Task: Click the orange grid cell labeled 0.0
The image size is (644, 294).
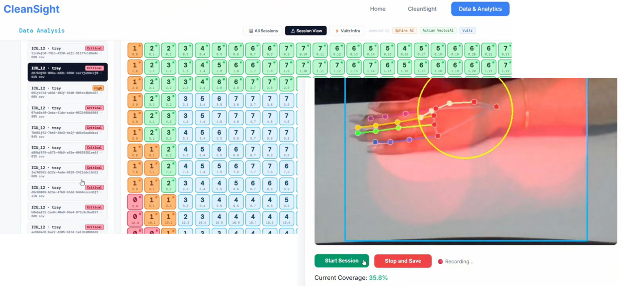Action: (135, 50)
